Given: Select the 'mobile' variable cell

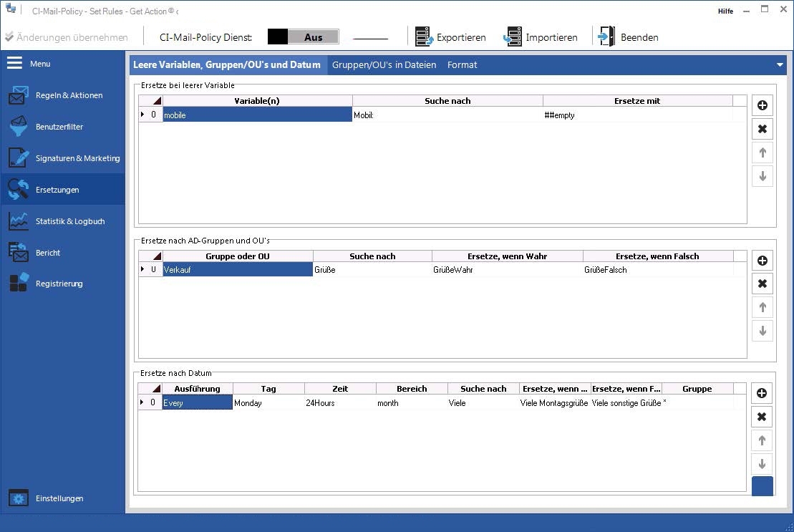Looking at the screenshot, I should pos(257,115).
